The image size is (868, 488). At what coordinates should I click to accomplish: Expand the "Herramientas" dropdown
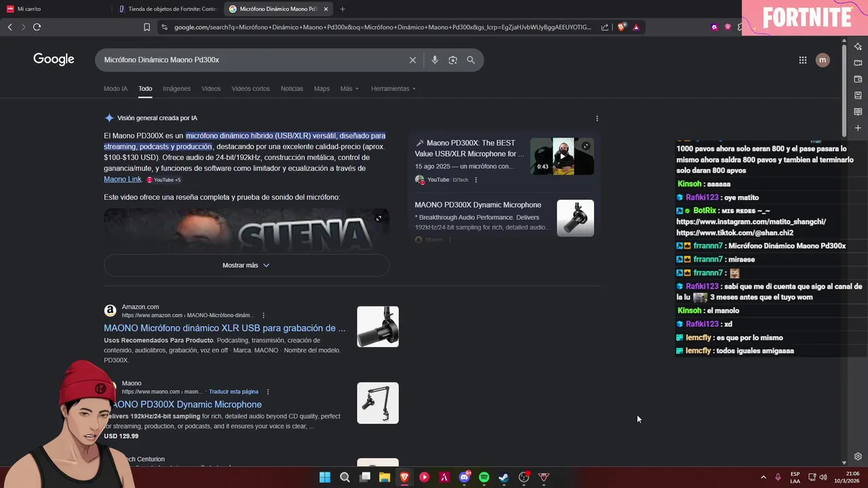[393, 89]
